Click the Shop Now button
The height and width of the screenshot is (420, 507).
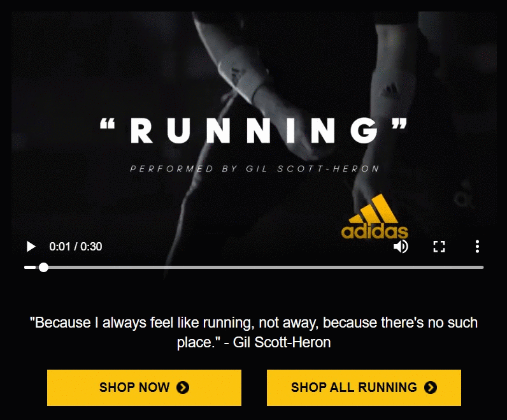[x=144, y=387]
